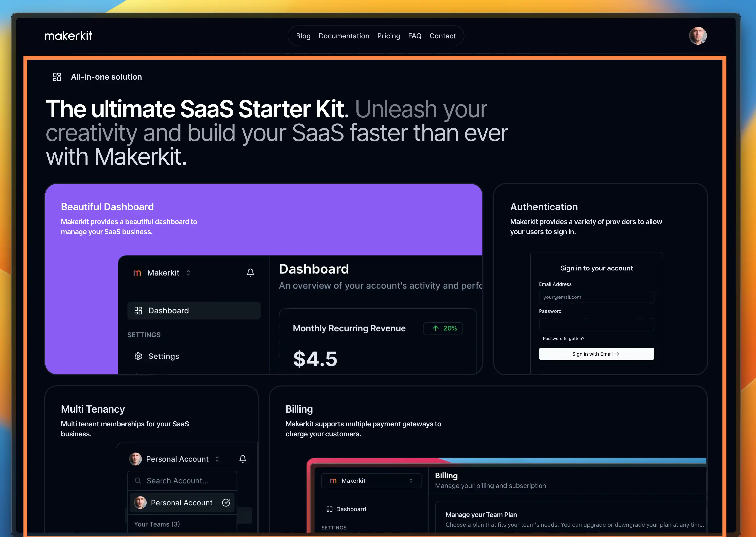The image size is (756, 537).
Task: Focus the Password input field
Action: tap(596, 324)
